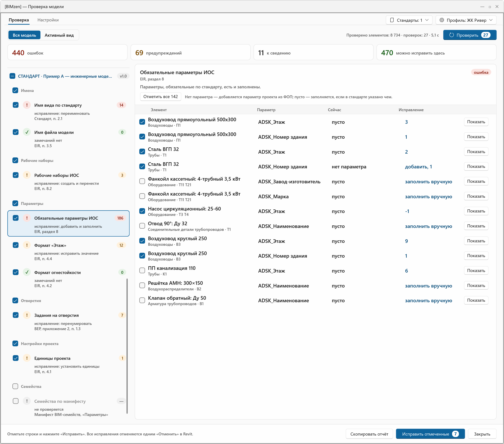Uncheck the Имена group checkbox
The width and height of the screenshot is (504, 444).
tap(15, 90)
